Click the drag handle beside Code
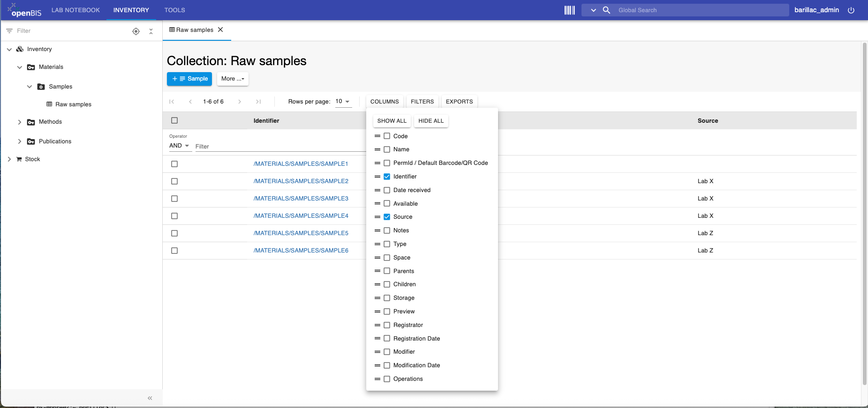Screen dimensions: 868x408 (x=377, y=136)
